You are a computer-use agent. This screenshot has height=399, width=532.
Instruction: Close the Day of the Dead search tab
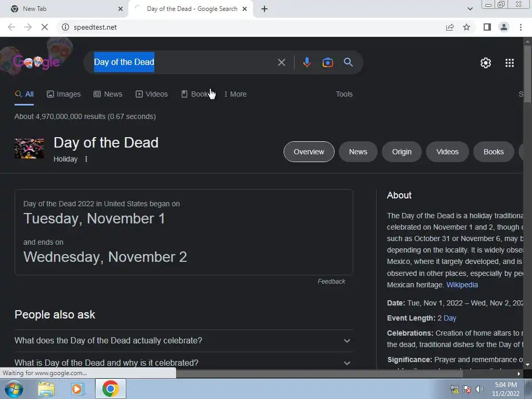(x=245, y=9)
